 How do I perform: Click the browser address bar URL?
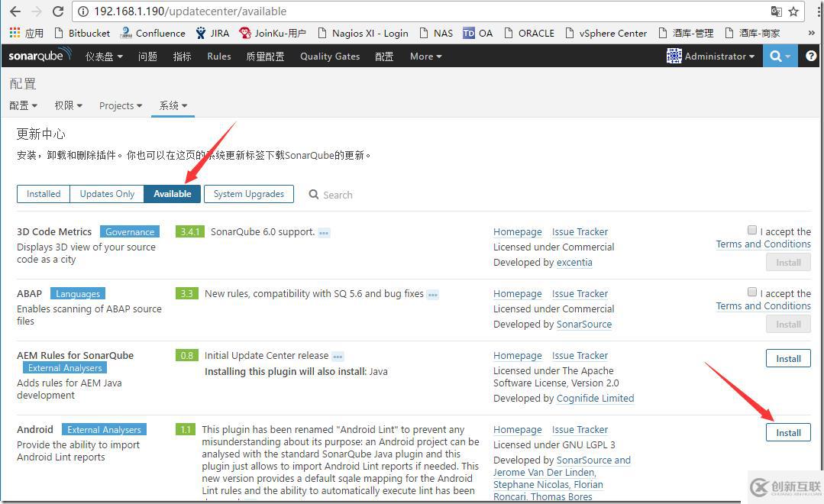coord(190,11)
